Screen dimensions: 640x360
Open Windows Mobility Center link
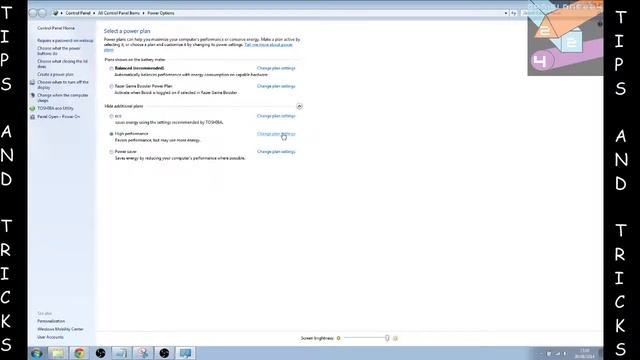pos(60,329)
